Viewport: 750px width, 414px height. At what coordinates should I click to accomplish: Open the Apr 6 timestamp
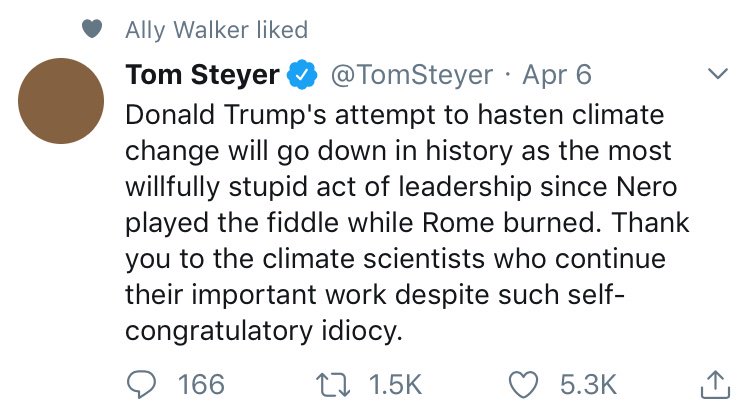click(x=557, y=75)
